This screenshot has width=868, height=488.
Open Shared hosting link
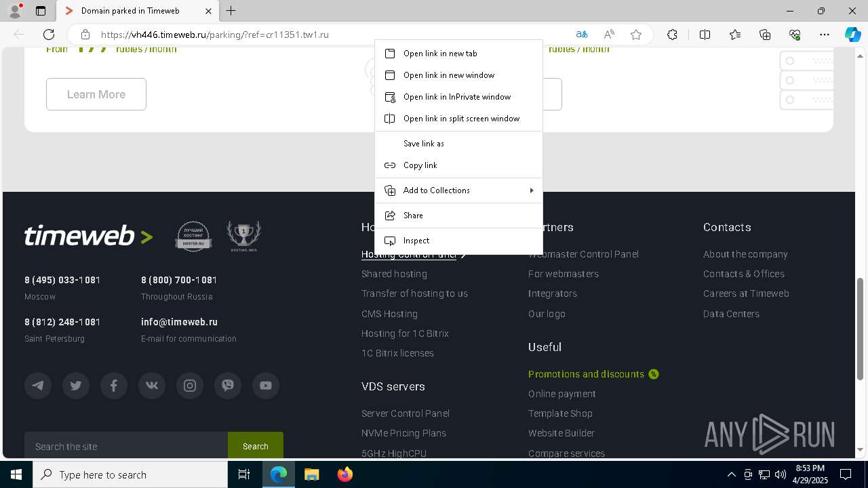click(x=394, y=274)
